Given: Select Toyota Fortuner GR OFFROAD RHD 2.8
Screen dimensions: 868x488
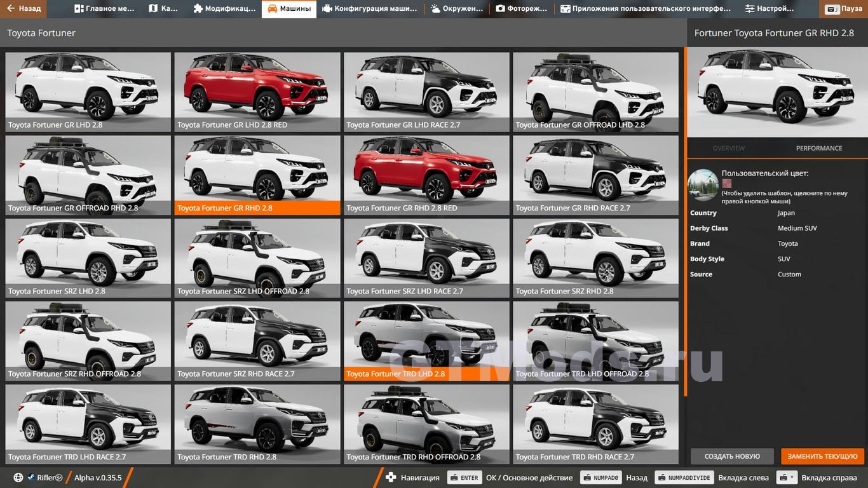Looking at the screenshot, I should pos(88,175).
